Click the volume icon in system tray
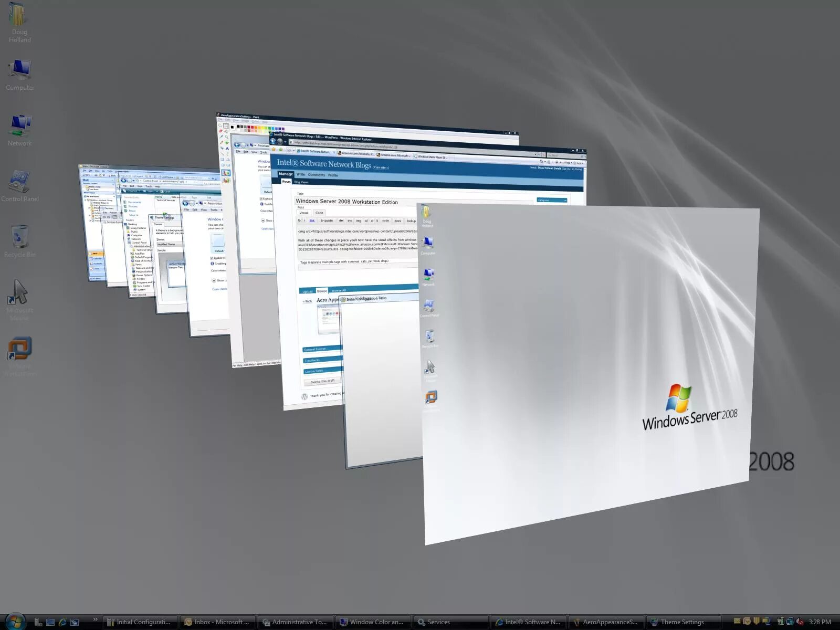 pos(799,622)
